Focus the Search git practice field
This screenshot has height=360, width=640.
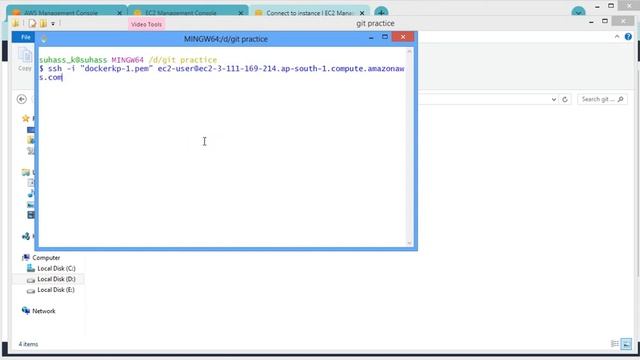pyautogui.click(x=602, y=99)
